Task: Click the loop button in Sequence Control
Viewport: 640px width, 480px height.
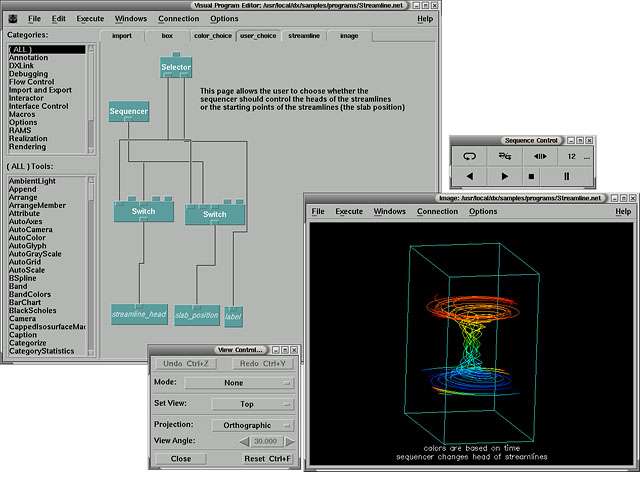Action: tap(470, 157)
